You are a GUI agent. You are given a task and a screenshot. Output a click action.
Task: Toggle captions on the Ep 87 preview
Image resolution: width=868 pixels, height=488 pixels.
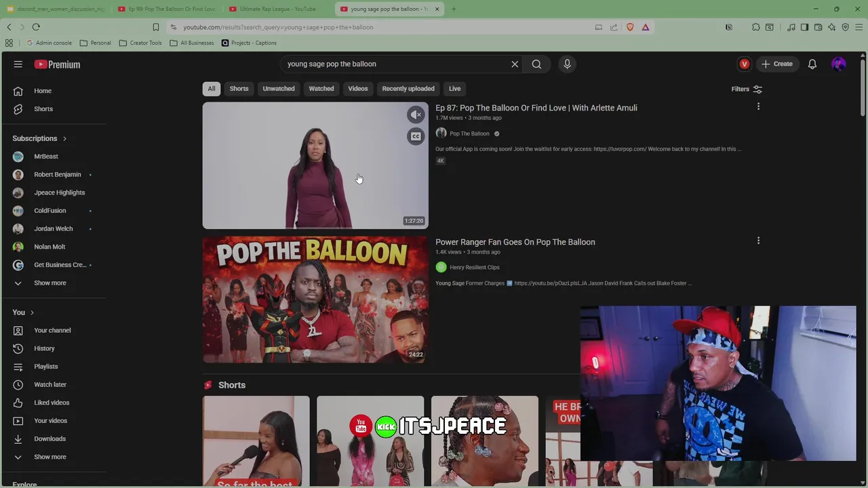pos(416,136)
